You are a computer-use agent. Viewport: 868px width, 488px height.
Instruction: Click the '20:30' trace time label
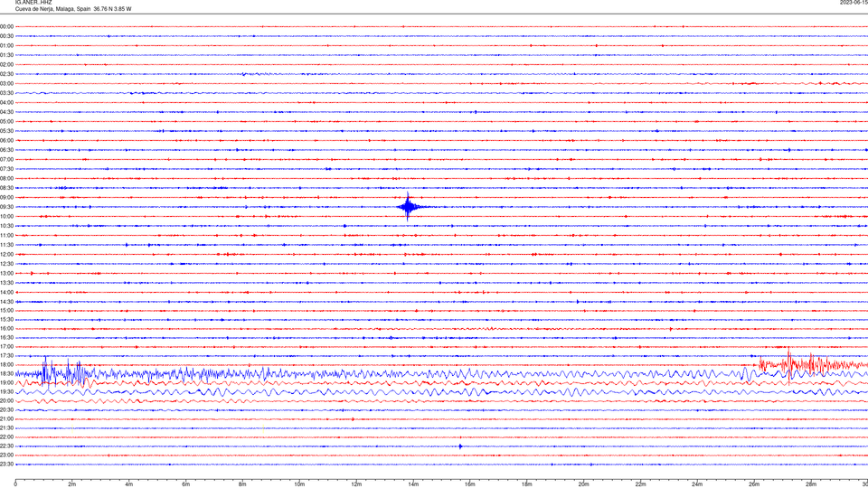coord(6,410)
